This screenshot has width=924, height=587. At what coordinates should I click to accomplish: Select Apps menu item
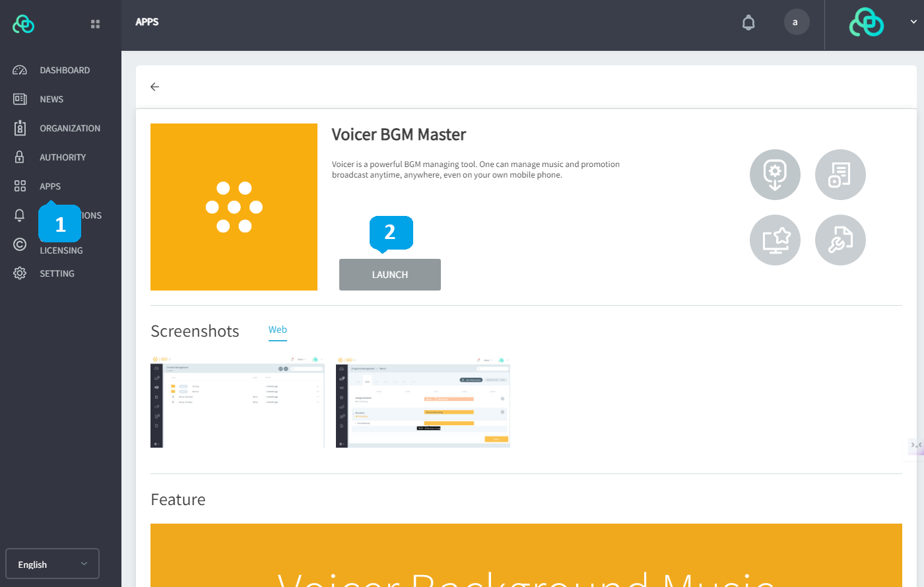click(x=50, y=186)
